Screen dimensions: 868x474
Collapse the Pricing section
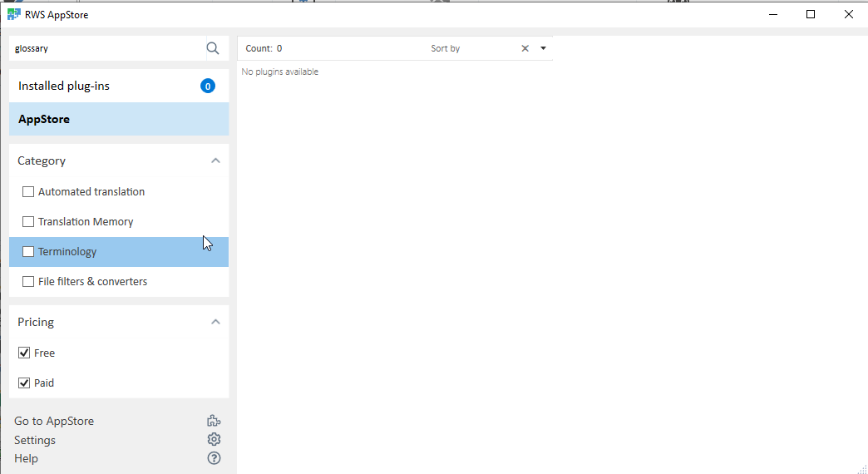(215, 322)
